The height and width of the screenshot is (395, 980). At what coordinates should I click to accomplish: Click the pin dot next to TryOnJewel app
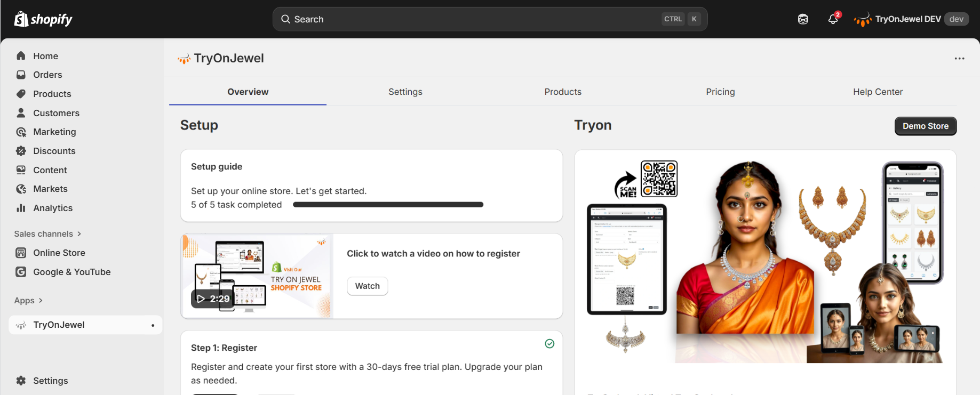(x=153, y=325)
